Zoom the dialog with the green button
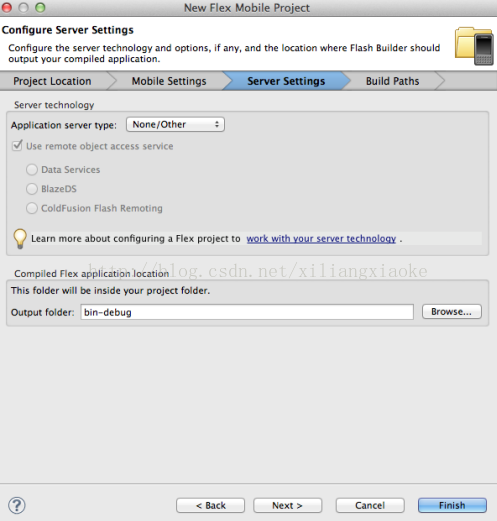Image resolution: width=497 pixels, height=521 pixels. pyautogui.click(x=40, y=7)
